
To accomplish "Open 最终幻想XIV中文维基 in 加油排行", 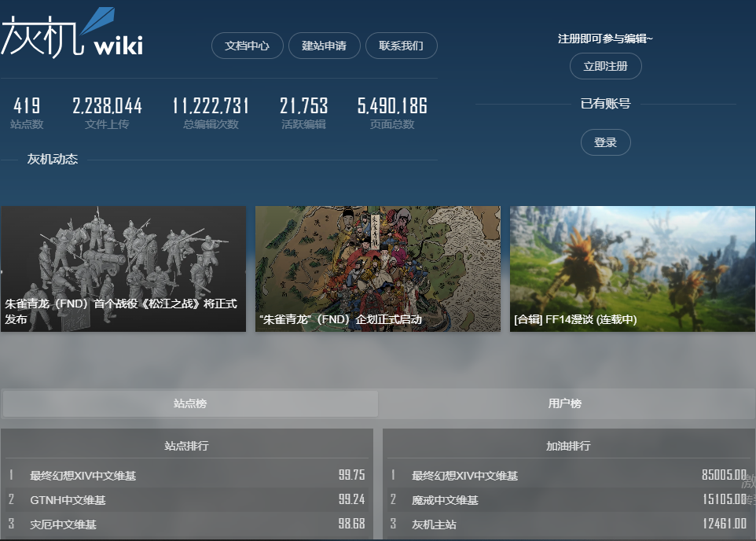I will click(464, 476).
